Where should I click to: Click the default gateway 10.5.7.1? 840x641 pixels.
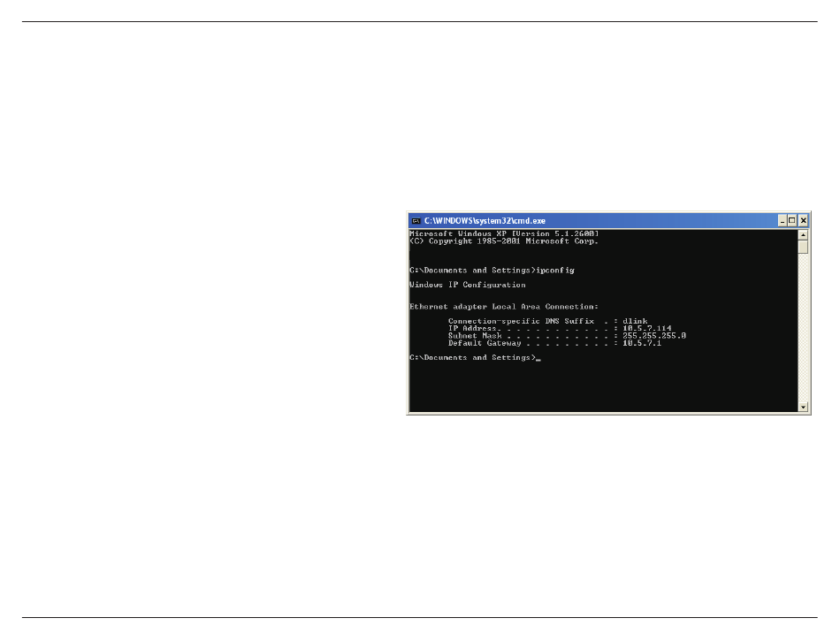pos(642,343)
